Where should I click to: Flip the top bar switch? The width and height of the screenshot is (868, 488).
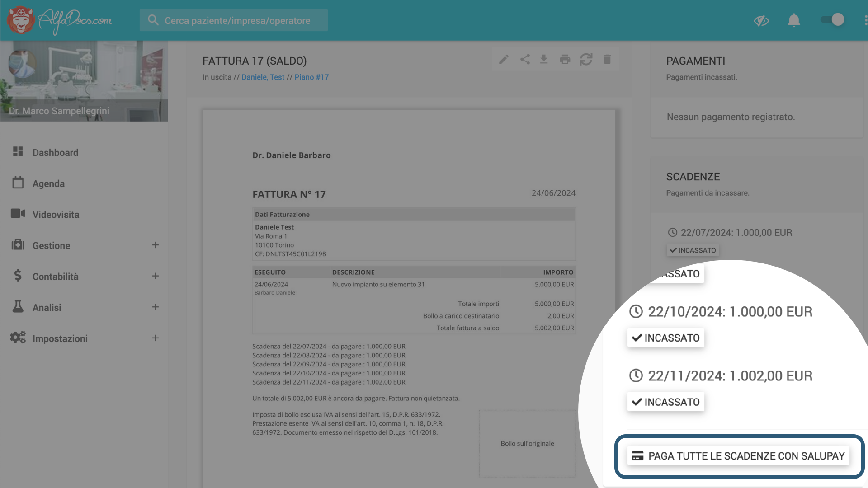click(x=832, y=19)
